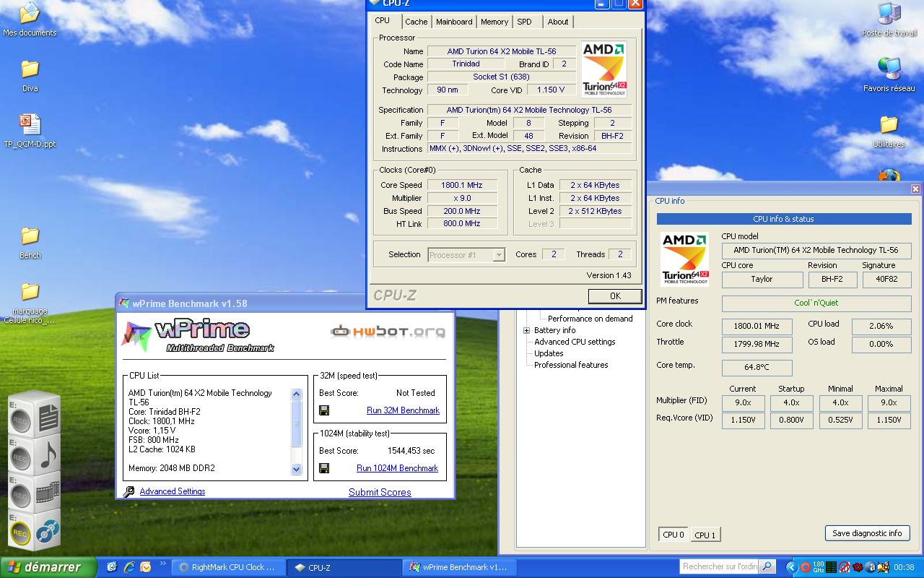Switch to wPrime Benchmark taskbar button
Screen dimensions: 924x578
[459, 567]
